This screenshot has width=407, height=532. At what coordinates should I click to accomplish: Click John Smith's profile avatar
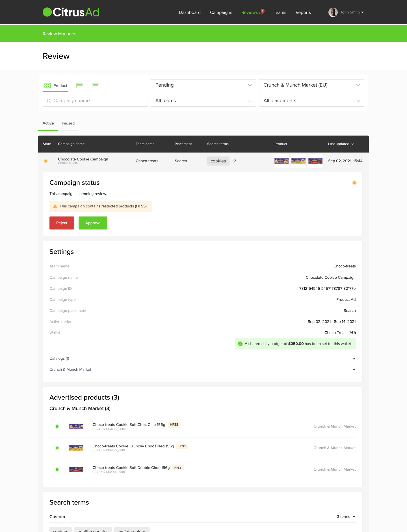pos(333,12)
